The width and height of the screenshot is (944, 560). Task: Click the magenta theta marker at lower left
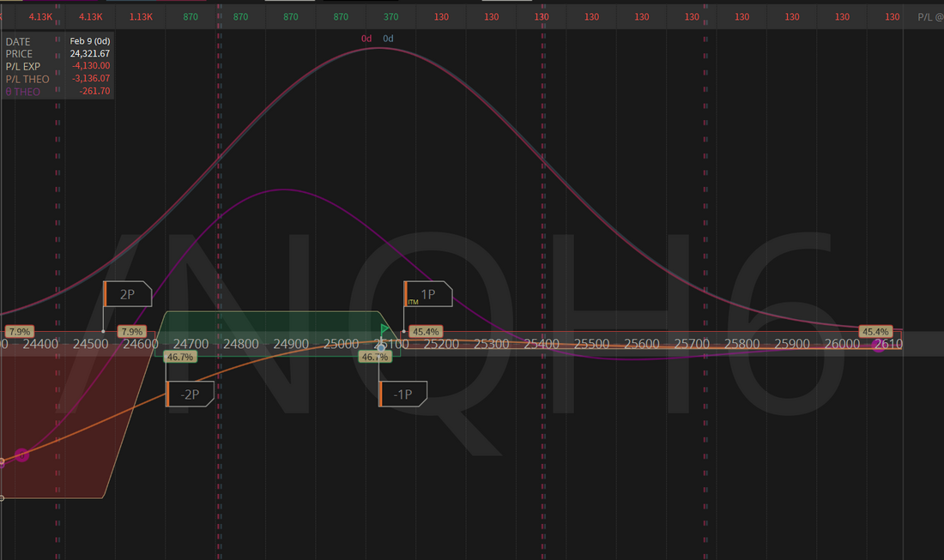21,455
